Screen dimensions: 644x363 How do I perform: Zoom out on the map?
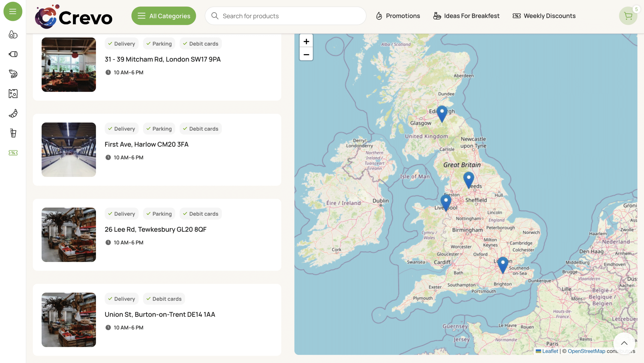point(306,54)
